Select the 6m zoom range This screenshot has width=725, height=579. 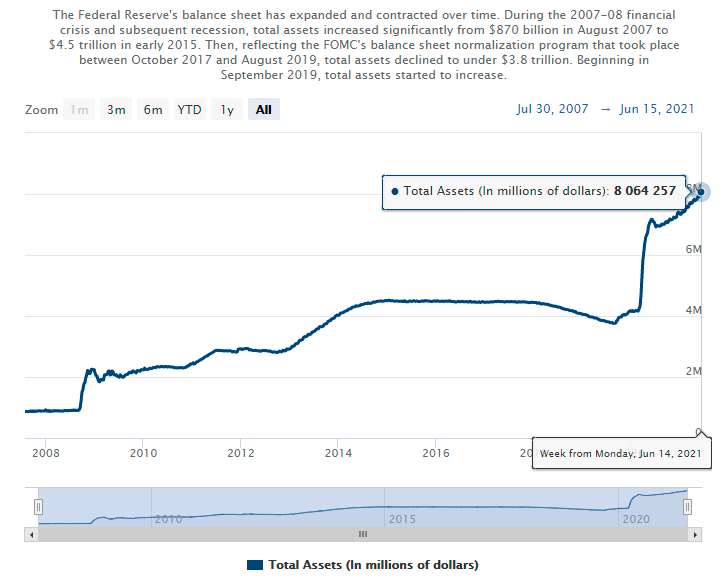point(153,110)
